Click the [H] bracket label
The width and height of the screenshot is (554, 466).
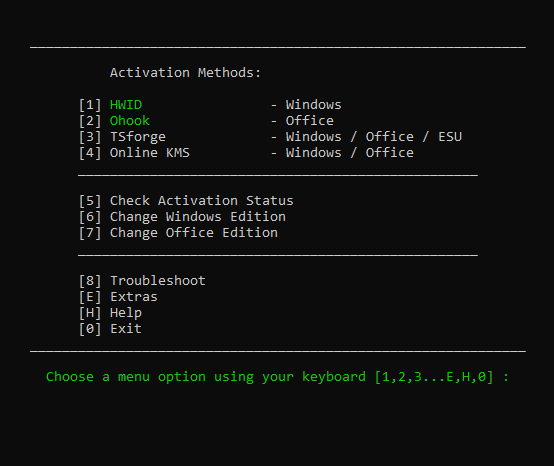pos(90,313)
